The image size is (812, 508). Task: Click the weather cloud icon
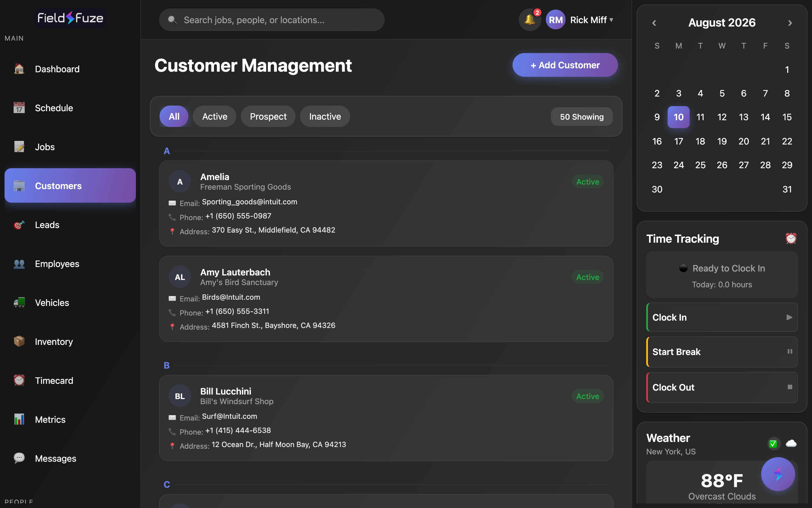point(791,443)
